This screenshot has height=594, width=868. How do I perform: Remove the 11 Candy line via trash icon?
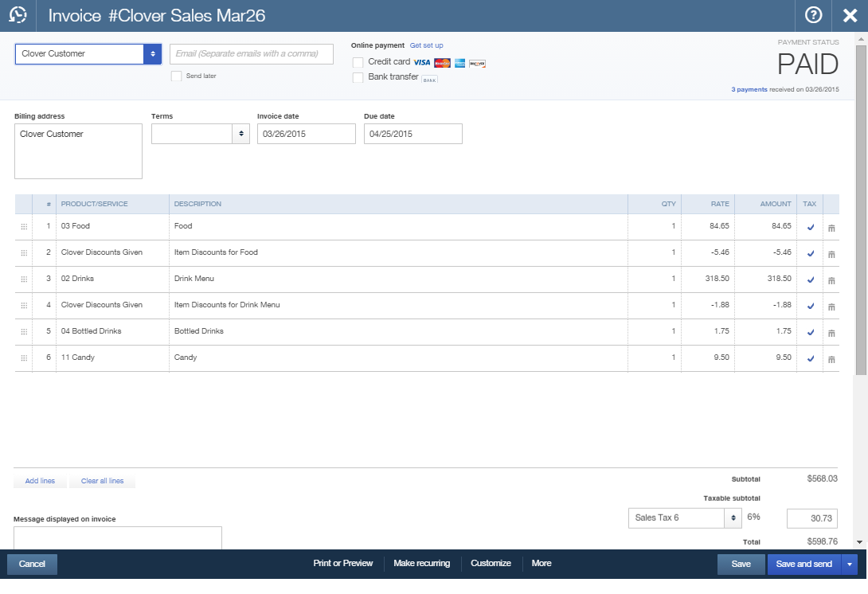click(831, 359)
